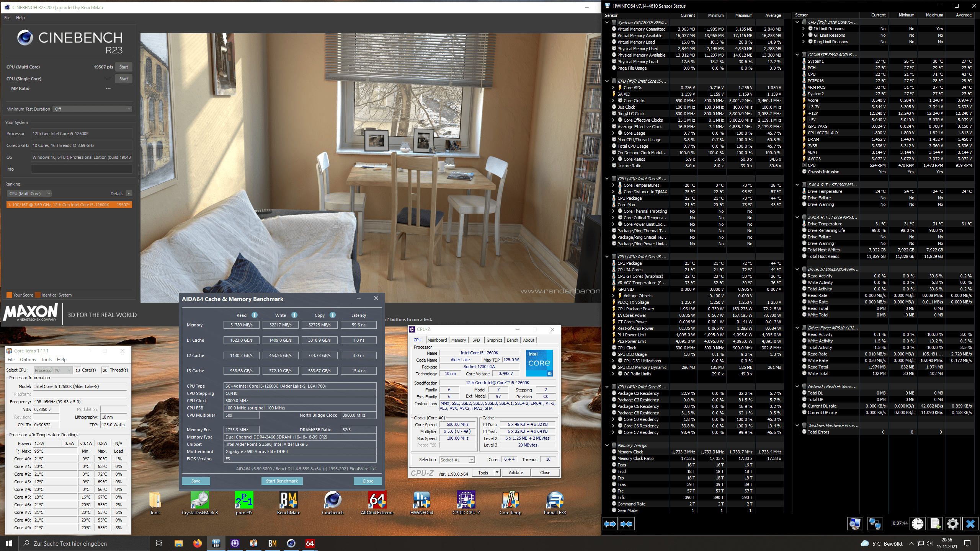This screenshot has height=551, width=980.
Task: Open HWiNFO64 desktop shortcut
Action: 421,503
